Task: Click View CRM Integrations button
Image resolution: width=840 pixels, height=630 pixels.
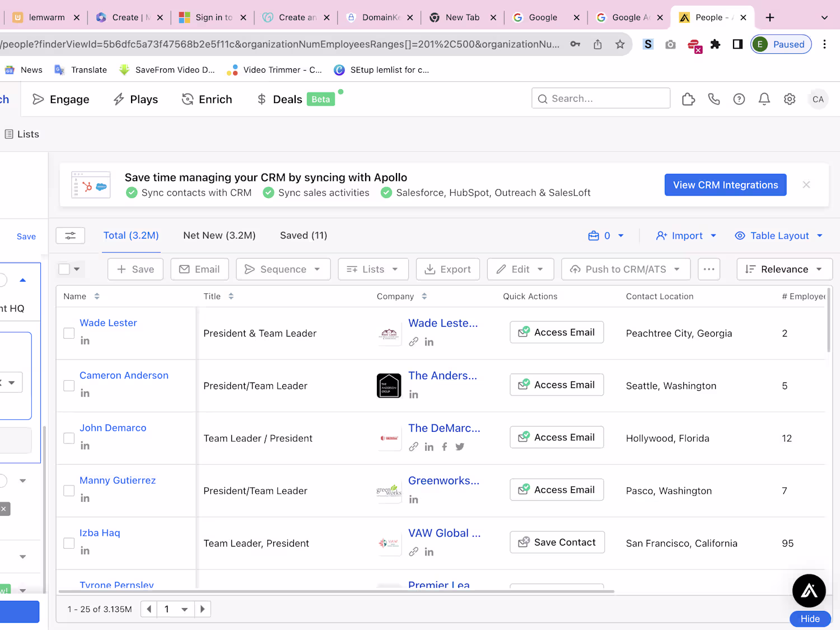Action: click(x=726, y=185)
